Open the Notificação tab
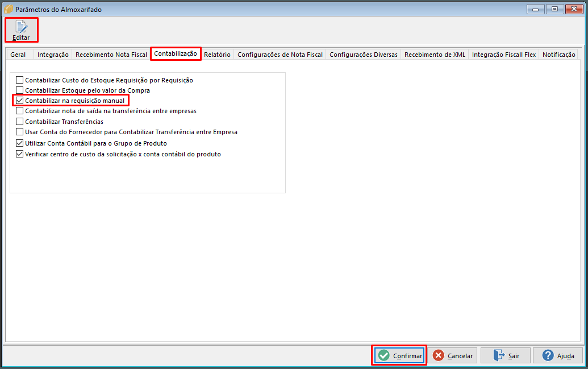 [558, 55]
